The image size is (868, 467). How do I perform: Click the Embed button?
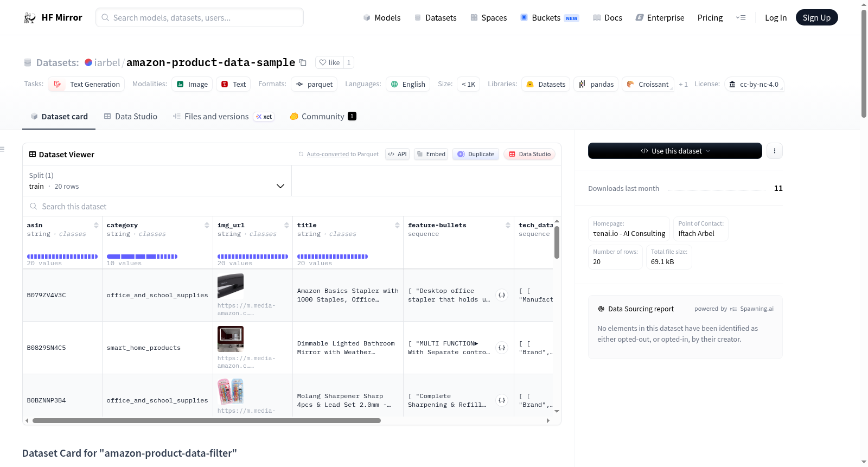click(431, 154)
